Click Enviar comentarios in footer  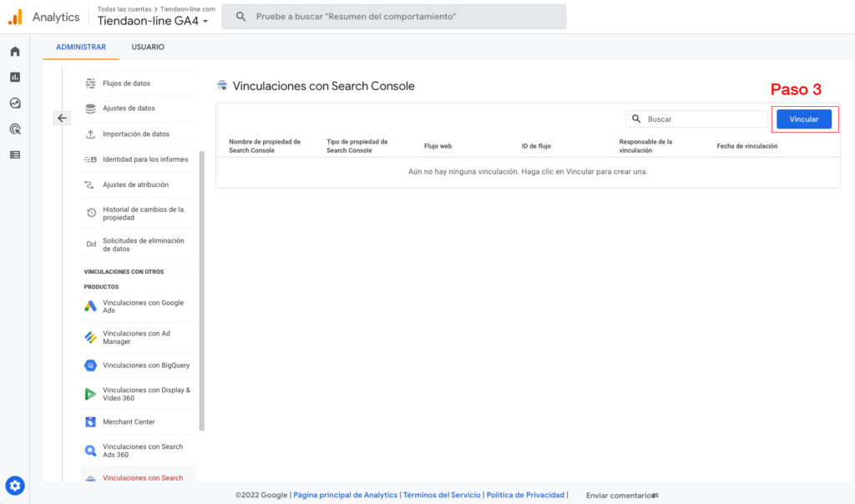click(x=621, y=496)
